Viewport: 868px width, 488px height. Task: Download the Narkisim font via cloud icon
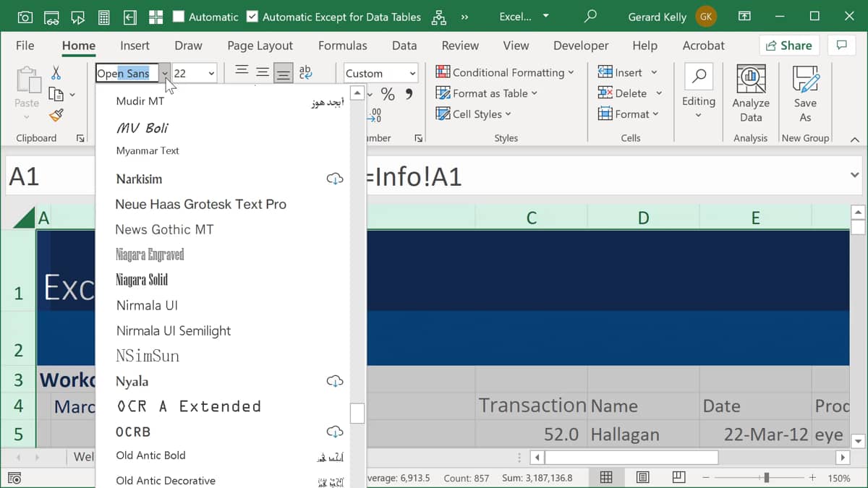334,179
